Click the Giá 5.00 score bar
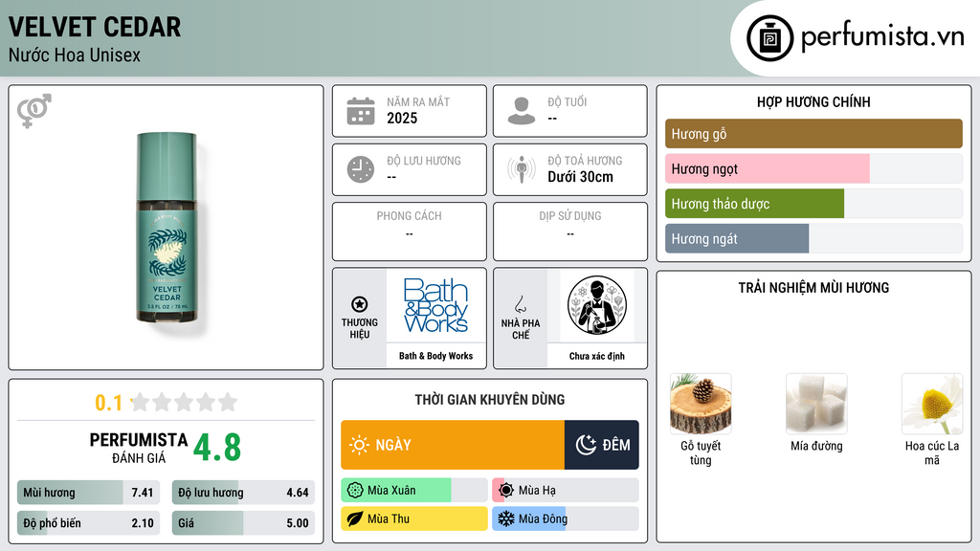This screenshot has width=980, height=551. pos(243,523)
